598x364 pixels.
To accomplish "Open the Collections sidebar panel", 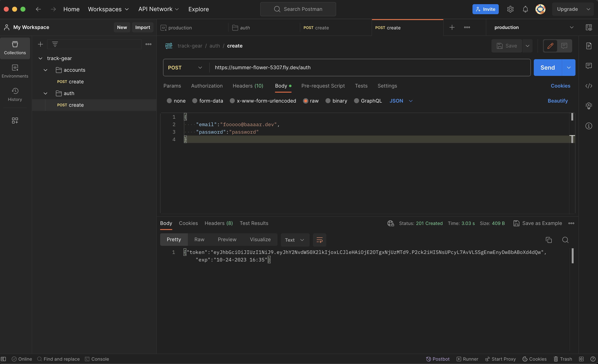I will [15, 48].
